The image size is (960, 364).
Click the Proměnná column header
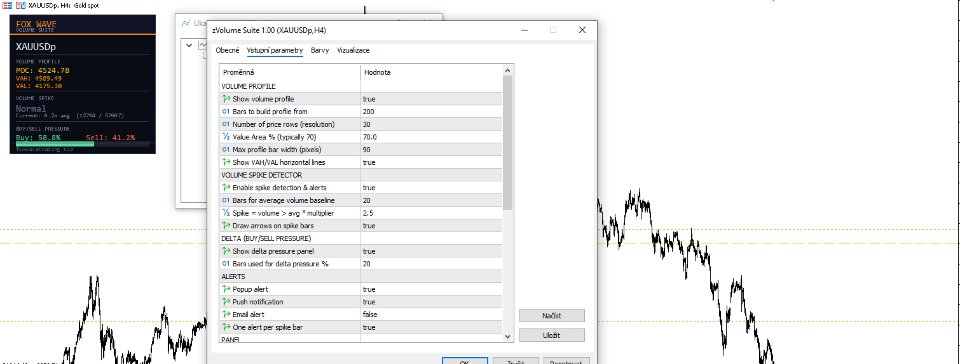[290, 72]
